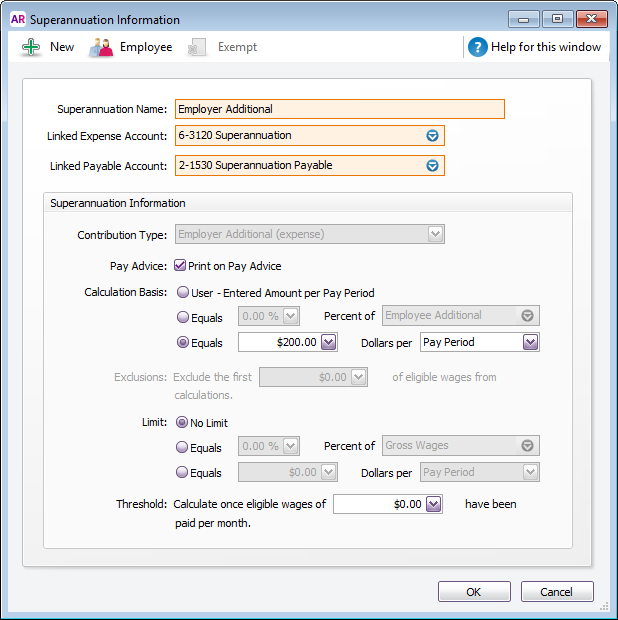Open Help for this window
This screenshot has height=620, width=618.
546,47
